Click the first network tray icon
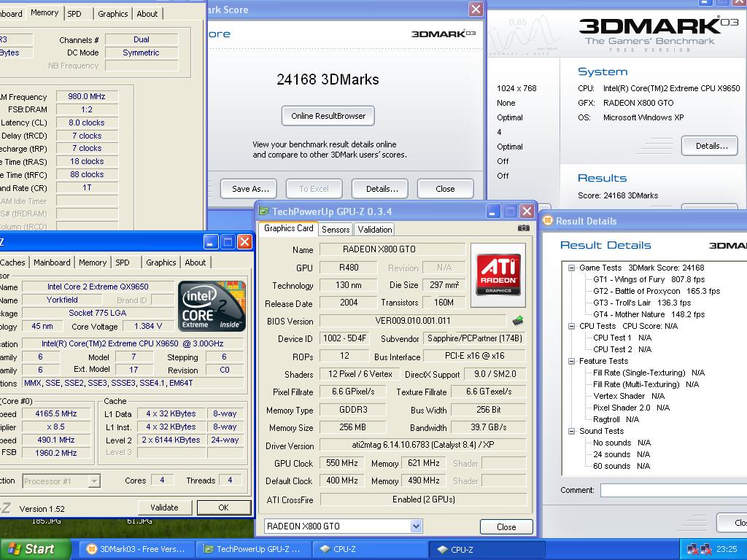This screenshot has height=560, width=747. [x=692, y=550]
